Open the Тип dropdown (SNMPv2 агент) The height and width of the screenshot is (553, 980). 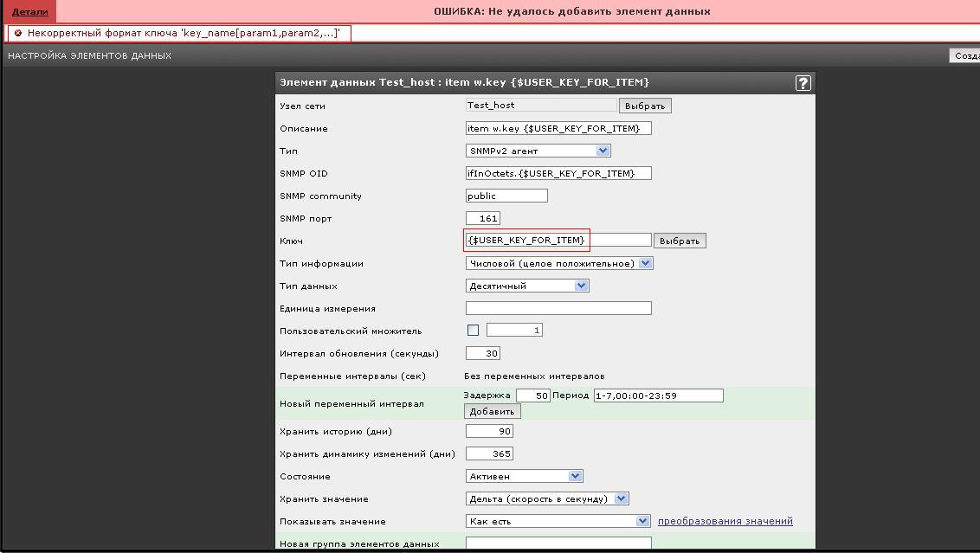(538, 151)
